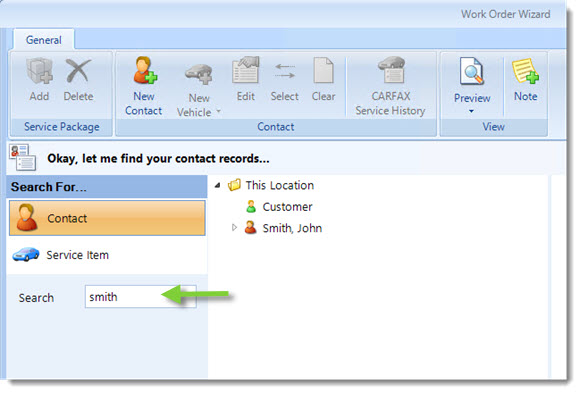Click the Contact ribbon group label
This screenshot has height=393, width=580.
[276, 127]
